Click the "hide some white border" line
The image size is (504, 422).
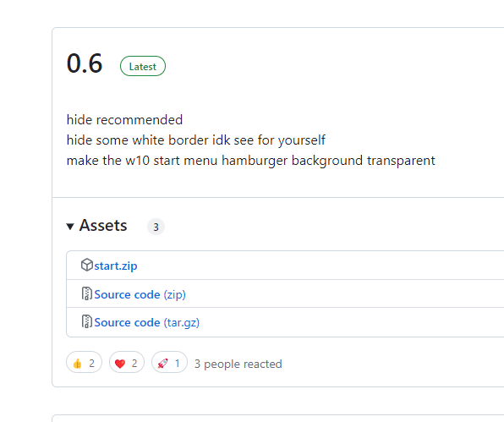196,140
